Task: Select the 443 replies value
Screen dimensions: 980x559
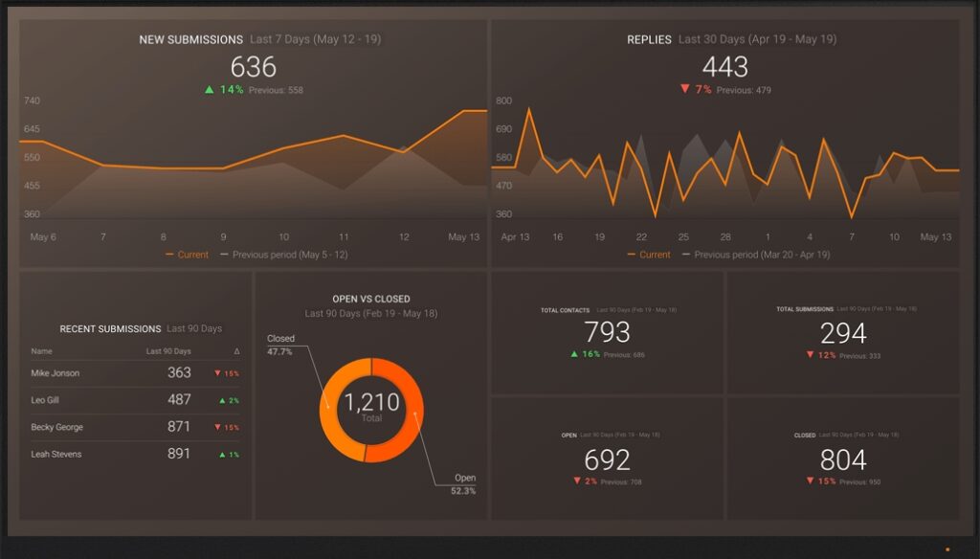Action: 725,67
